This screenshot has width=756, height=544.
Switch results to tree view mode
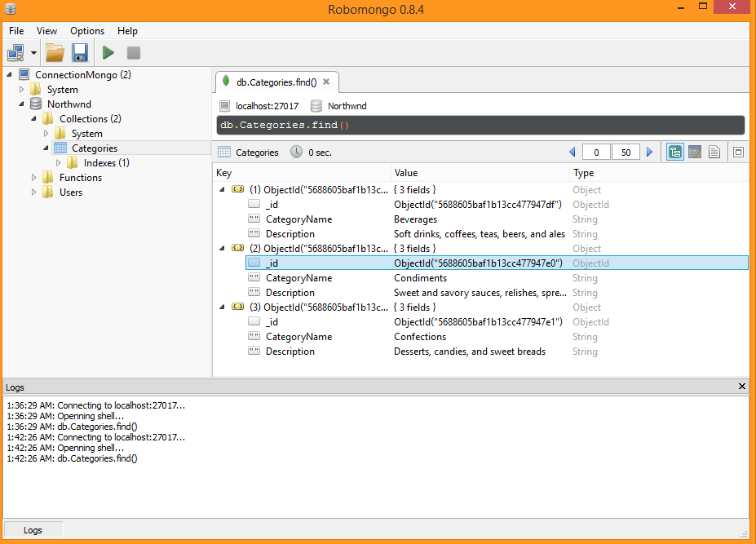674,153
